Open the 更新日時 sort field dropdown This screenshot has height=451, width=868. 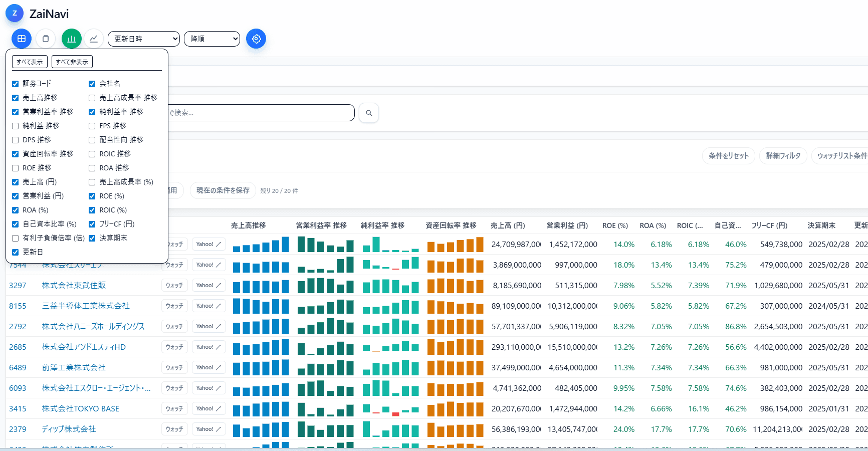[x=144, y=39]
